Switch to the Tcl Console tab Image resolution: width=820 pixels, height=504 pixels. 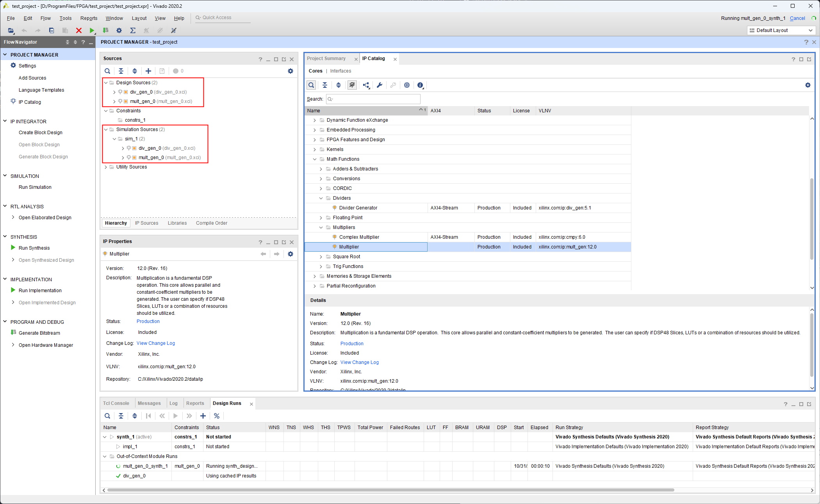(116, 403)
